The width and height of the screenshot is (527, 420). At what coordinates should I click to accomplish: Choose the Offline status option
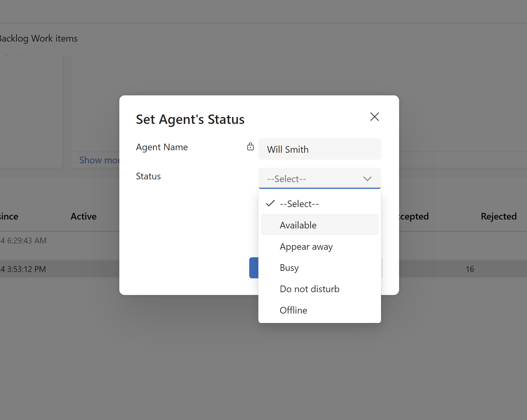[x=319, y=310]
